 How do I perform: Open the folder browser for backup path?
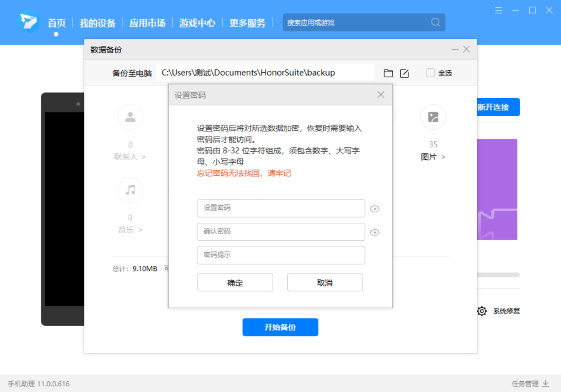pyautogui.click(x=388, y=73)
